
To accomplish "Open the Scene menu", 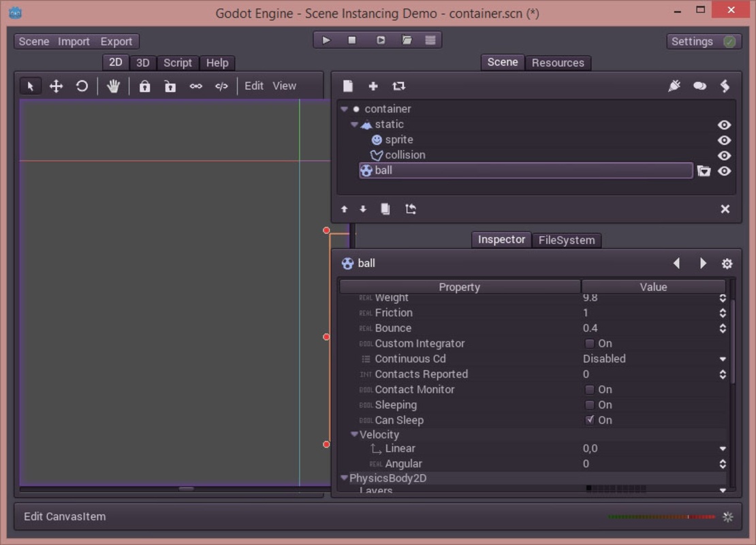I will 34,42.
